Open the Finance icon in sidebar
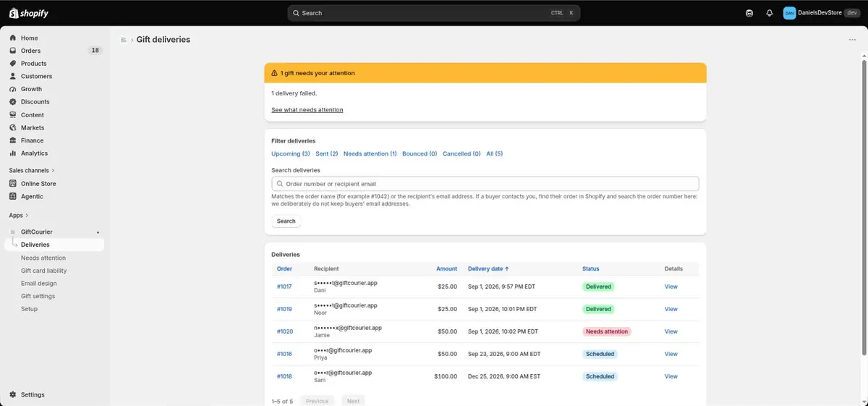The height and width of the screenshot is (406, 868). pos(13,140)
